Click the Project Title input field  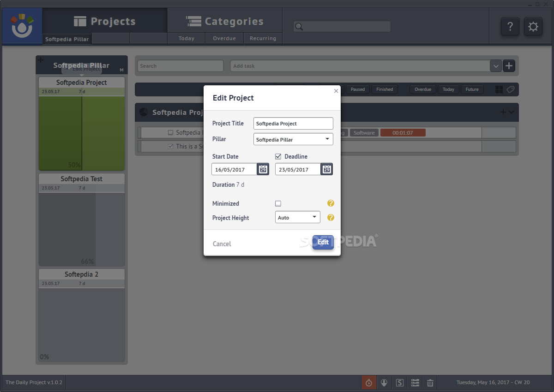click(293, 124)
